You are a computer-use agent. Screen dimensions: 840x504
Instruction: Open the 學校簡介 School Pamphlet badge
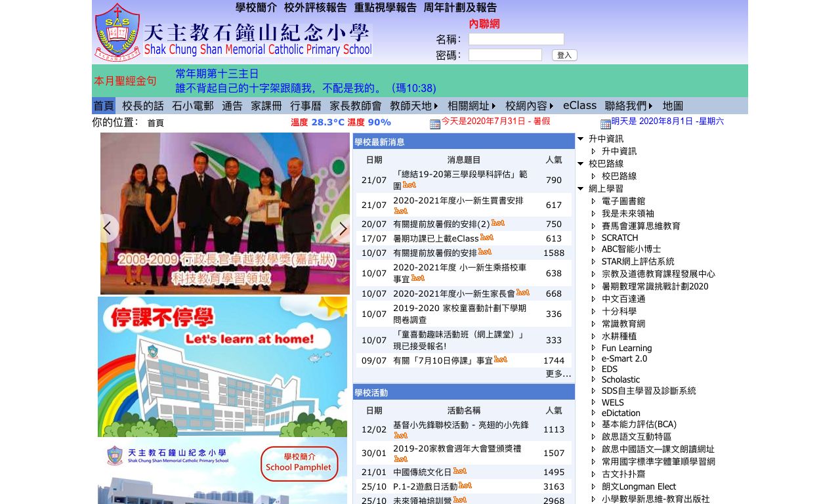tap(299, 463)
